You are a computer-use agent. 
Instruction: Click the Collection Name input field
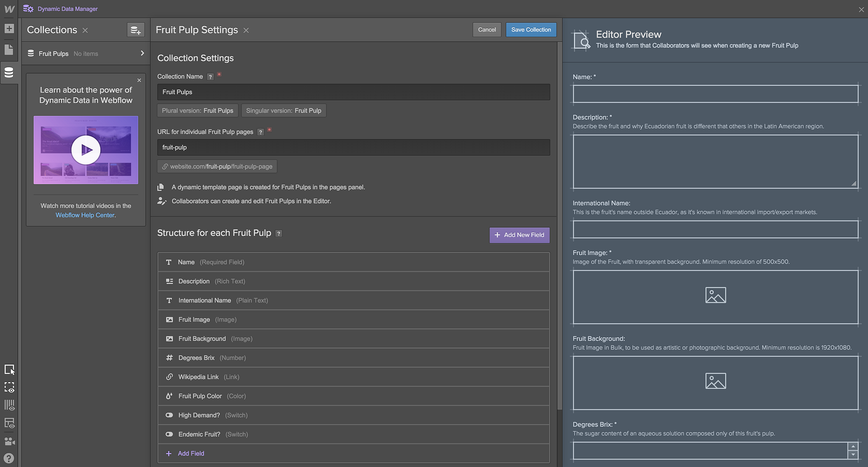[x=353, y=92]
